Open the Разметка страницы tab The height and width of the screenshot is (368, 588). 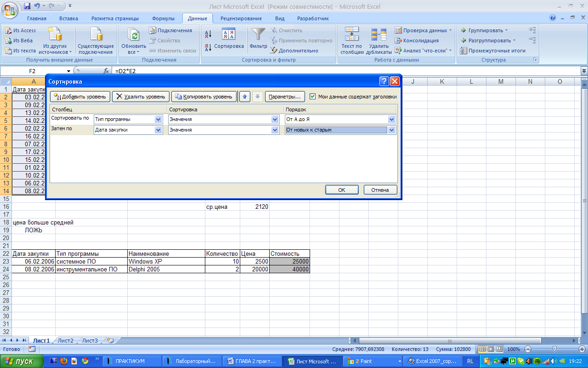click(115, 18)
